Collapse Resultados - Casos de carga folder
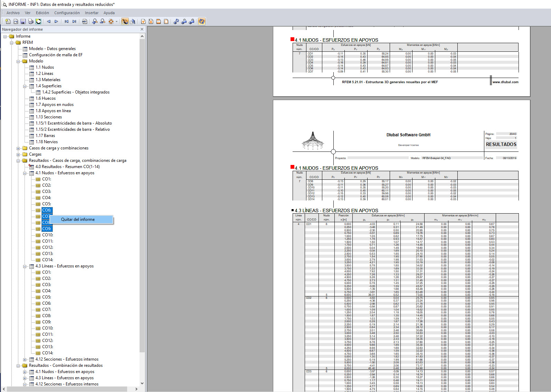Screen dimensions: 551x392 coord(18,160)
